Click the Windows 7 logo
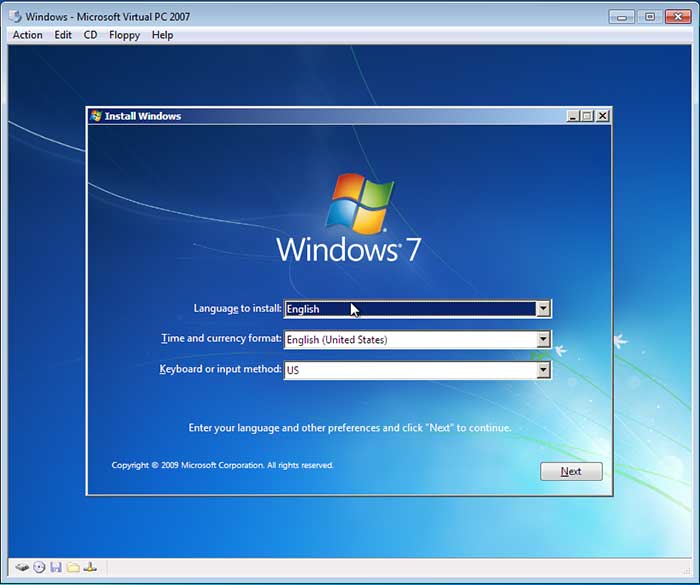Image resolution: width=700 pixels, height=585 pixels. 349,218
